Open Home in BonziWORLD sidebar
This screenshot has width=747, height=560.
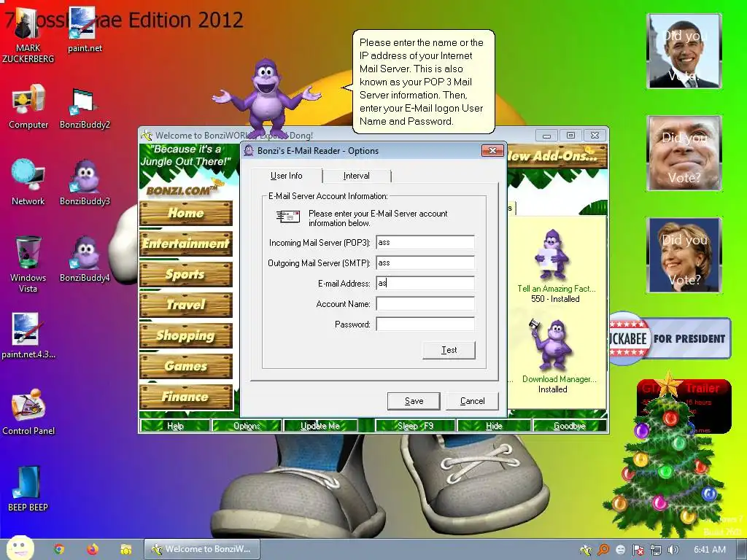click(186, 213)
